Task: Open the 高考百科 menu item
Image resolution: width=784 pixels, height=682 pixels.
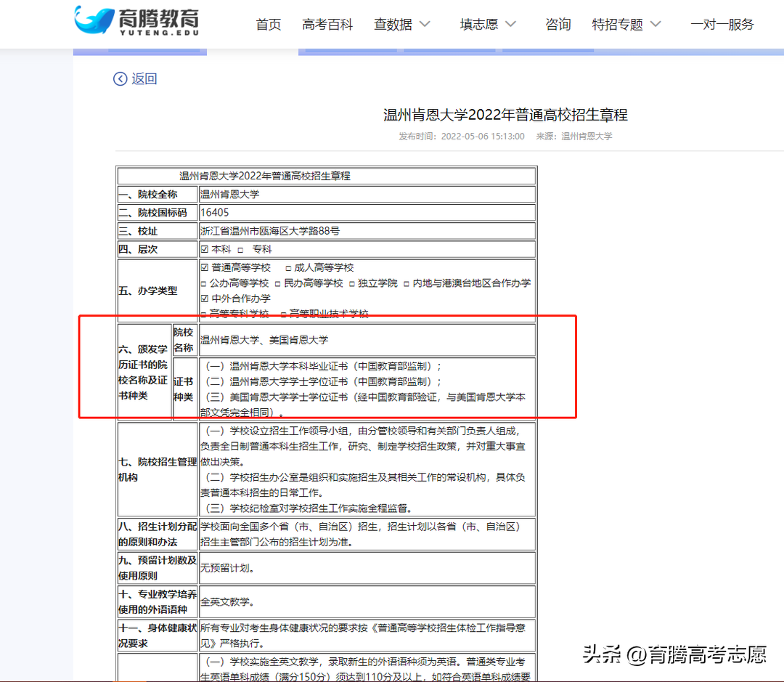Action: [327, 24]
